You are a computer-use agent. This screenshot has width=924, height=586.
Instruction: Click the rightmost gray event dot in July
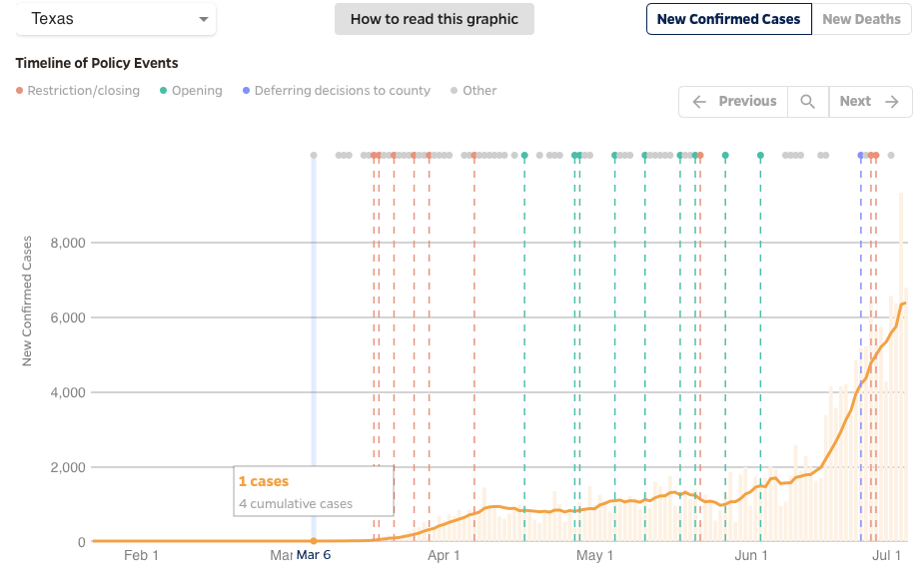tap(890, 156)
